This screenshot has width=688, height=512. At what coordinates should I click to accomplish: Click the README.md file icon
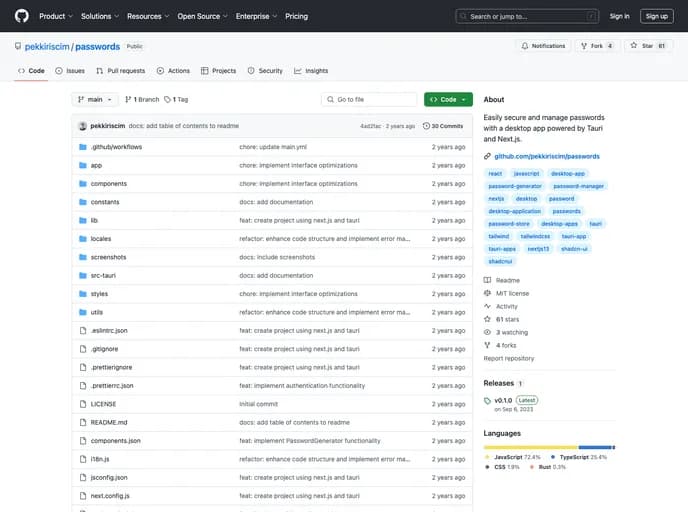(83, 422)
